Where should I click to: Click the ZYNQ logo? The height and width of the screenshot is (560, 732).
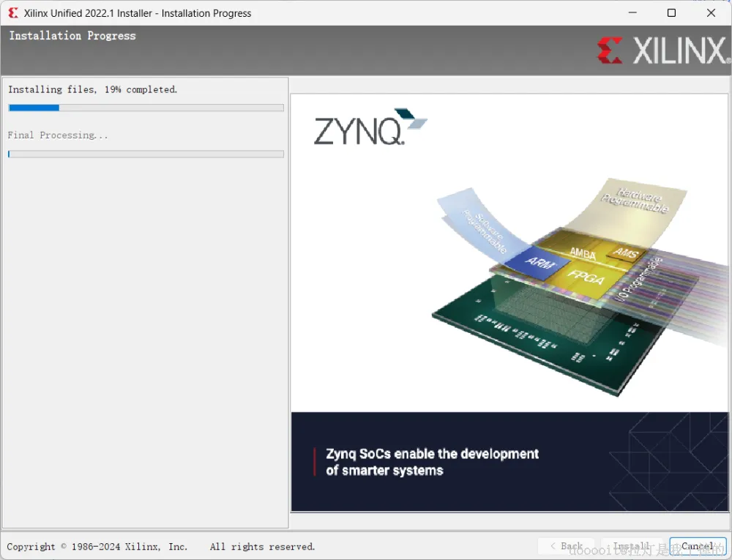(x=370, y=127)
